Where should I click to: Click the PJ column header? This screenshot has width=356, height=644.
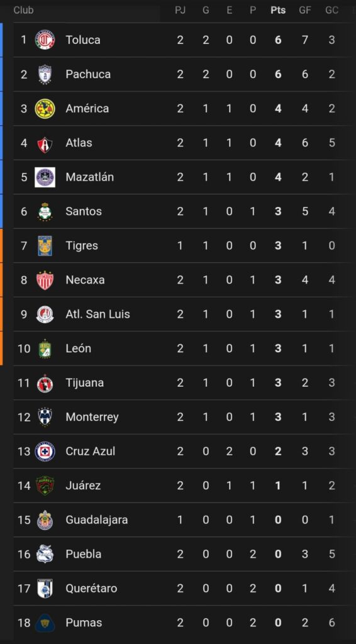click(181, 10)
